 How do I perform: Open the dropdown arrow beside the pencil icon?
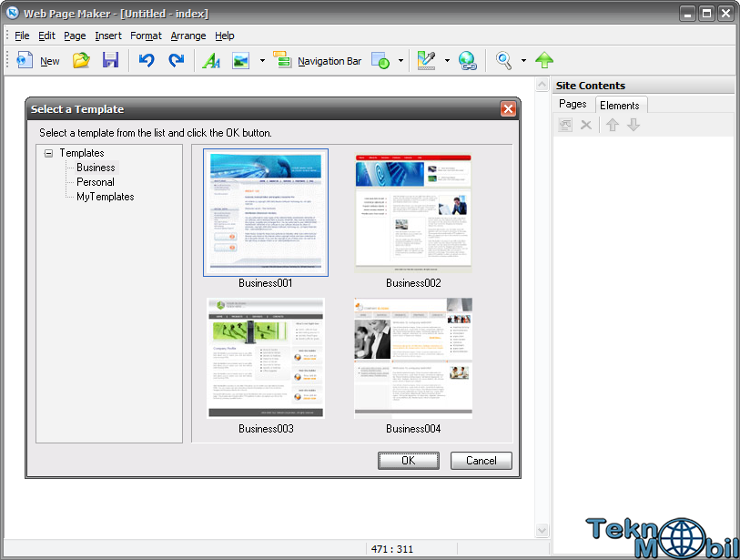(x=447, y=60)
